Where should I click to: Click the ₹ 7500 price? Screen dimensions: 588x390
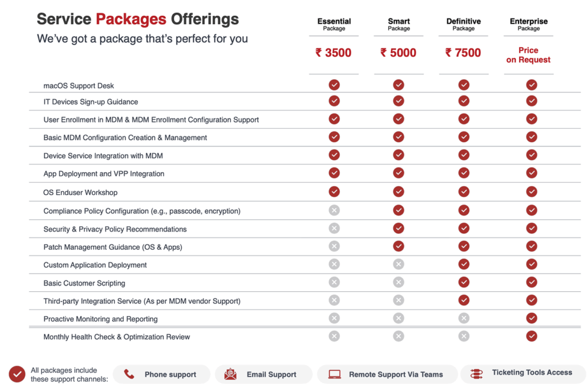coord(463,53)
